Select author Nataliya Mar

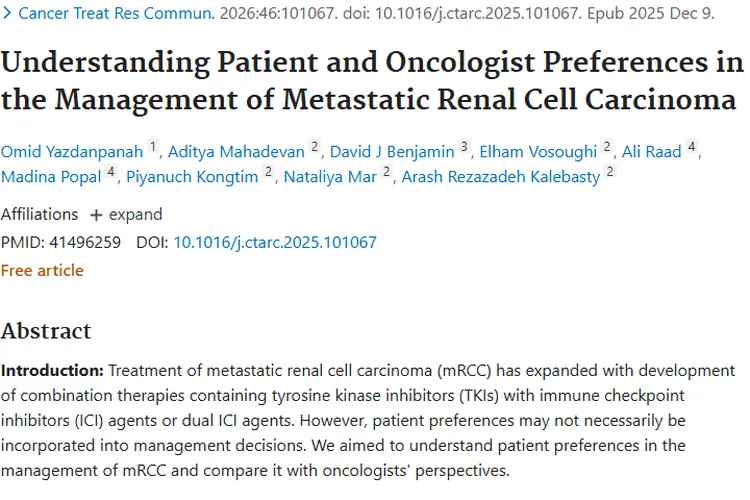pos(330,177)
